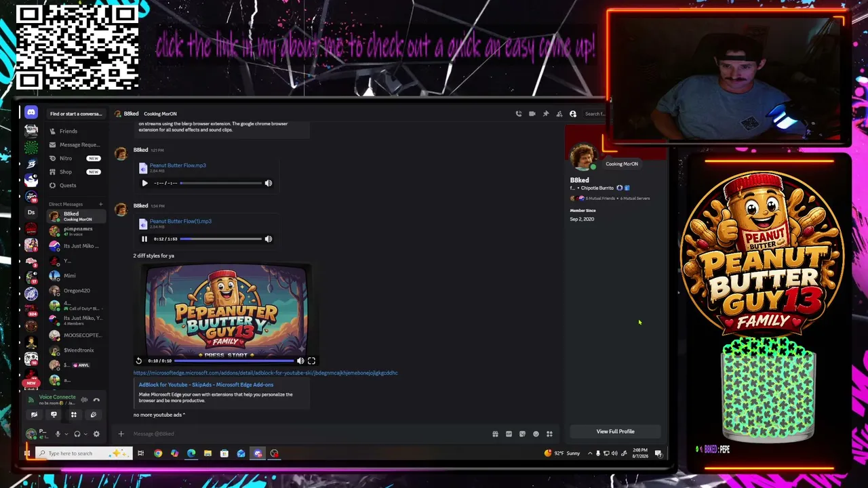Disconnect from the voice channel
868x488 pixels.
click(96, 400)
